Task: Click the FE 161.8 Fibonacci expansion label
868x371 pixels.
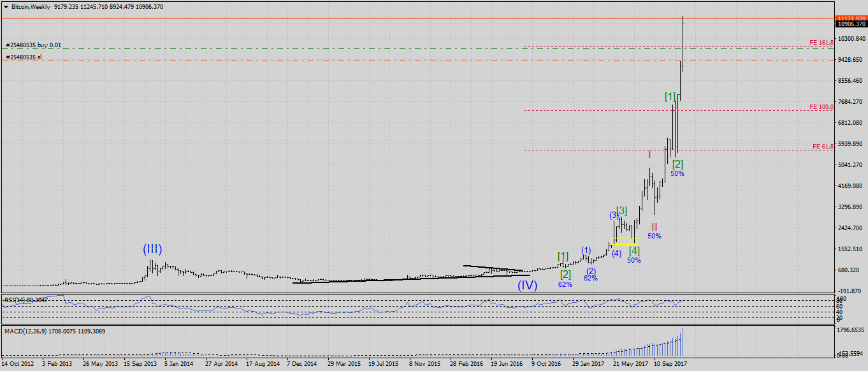Action: point(821,43)
